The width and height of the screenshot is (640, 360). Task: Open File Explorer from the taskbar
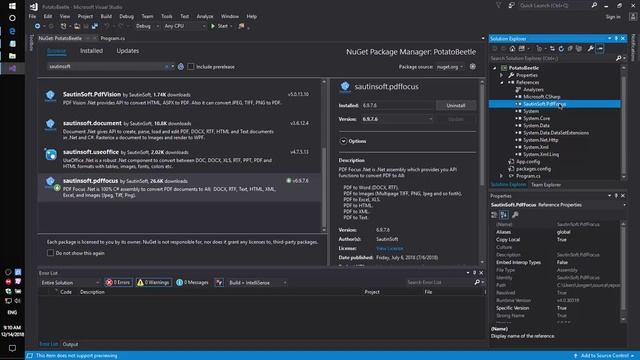(12, 56)
